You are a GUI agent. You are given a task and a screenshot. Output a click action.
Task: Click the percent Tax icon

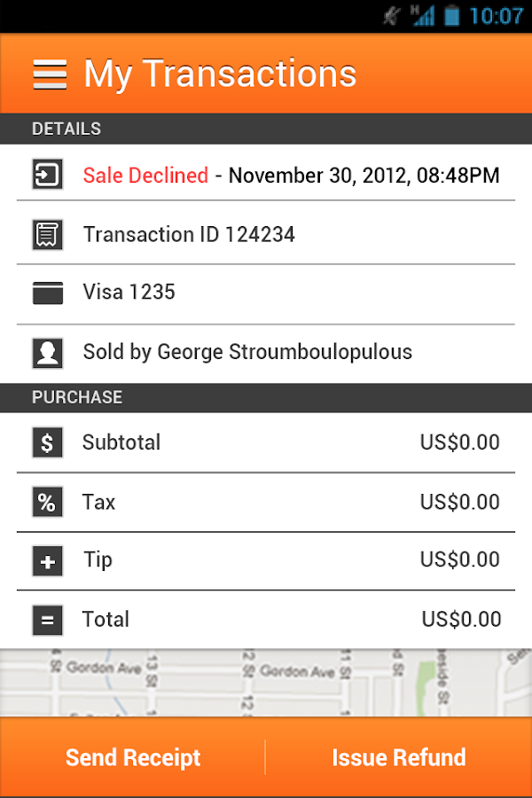(47, 503)
